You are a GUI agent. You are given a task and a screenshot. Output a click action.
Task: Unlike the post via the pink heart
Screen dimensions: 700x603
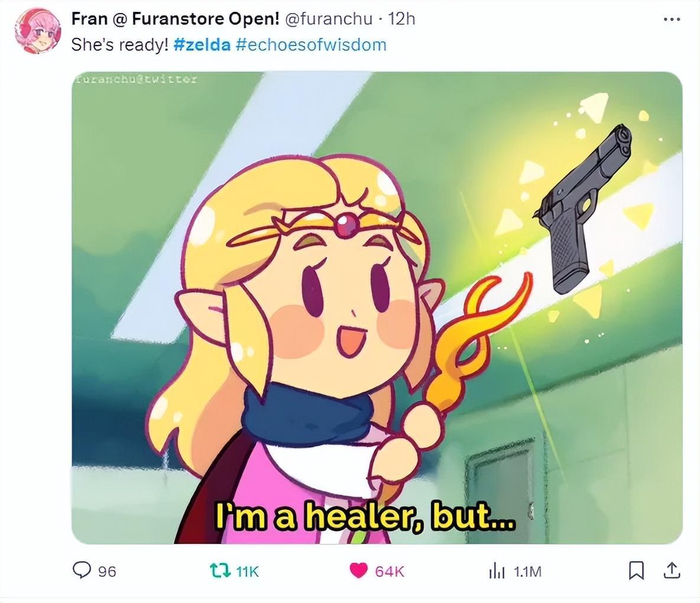358,570
